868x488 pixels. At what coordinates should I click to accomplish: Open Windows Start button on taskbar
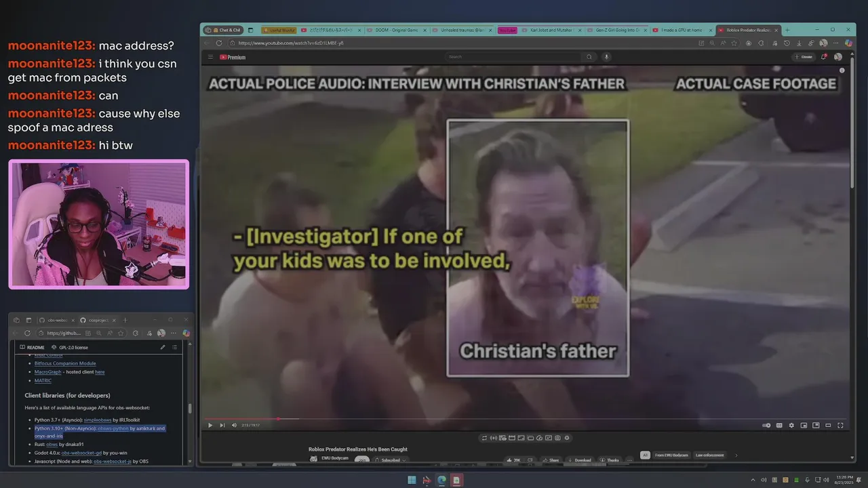412,480
